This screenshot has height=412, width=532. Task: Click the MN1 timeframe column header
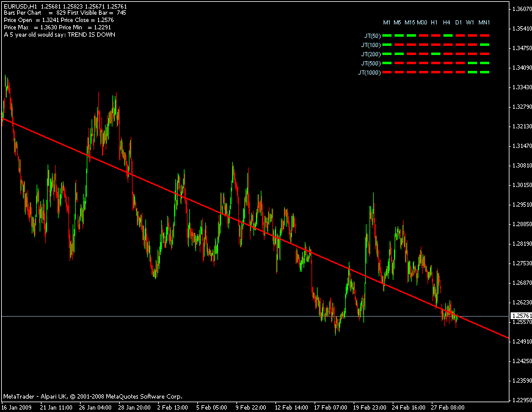tap(484, 23)
